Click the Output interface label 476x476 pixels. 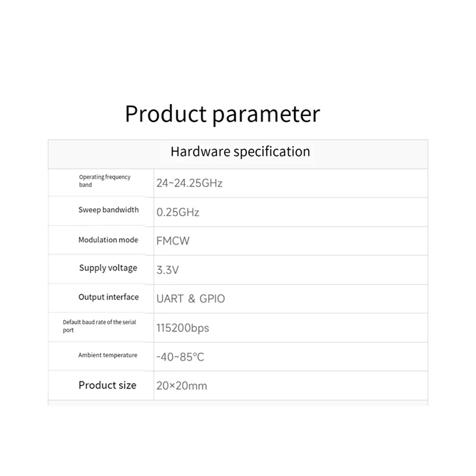(x=108, y=297)
